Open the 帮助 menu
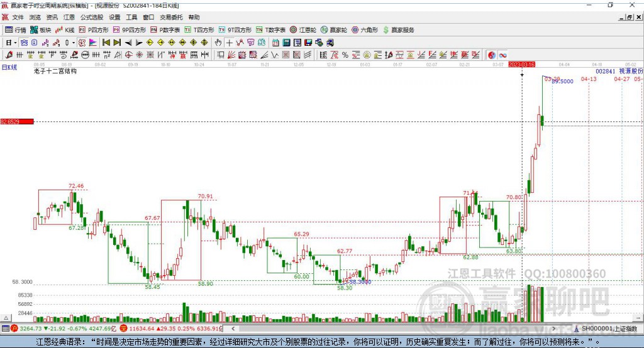Screen dimensions: 644x348 coord(194,17)
